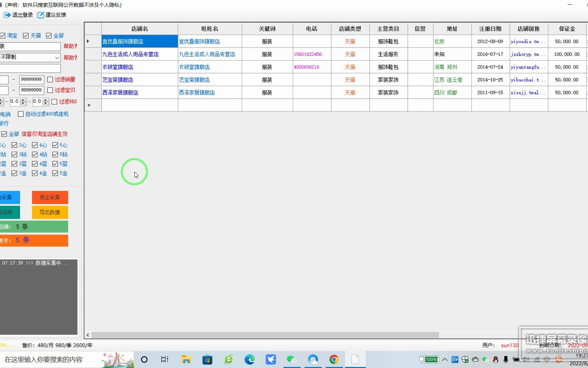
Task: Open the xizejj.tmal store link
Action: tap(528, 93)
